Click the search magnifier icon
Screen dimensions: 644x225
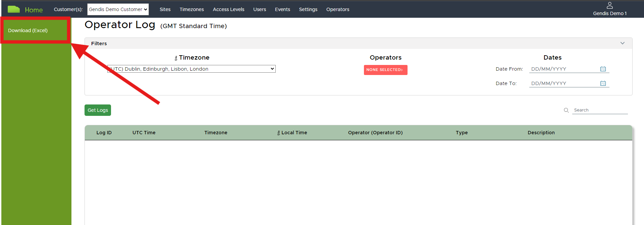(566, 110)
